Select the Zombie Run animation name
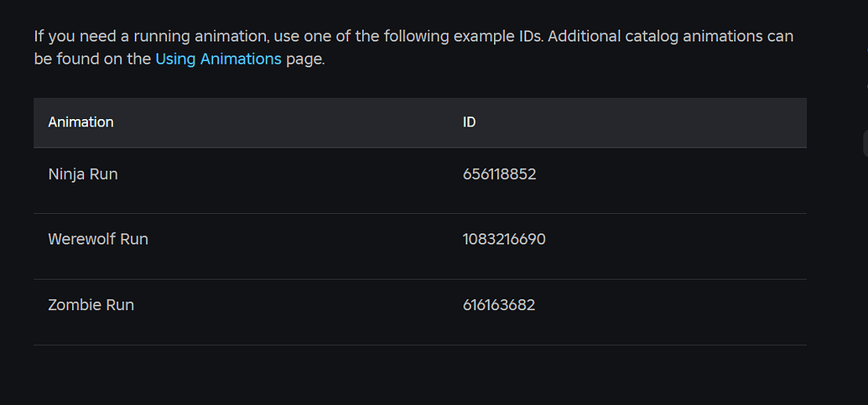This screenshot has height=405, width=868. [91, 305]
